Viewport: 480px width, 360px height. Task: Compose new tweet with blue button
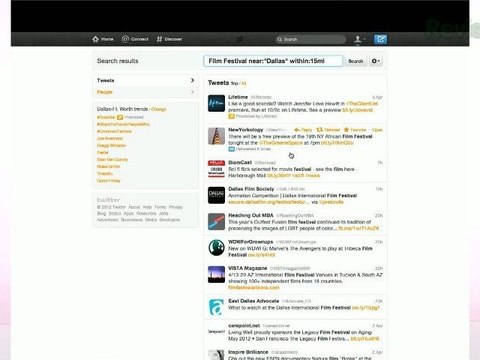pyautogui.click(x=380, y=39)
